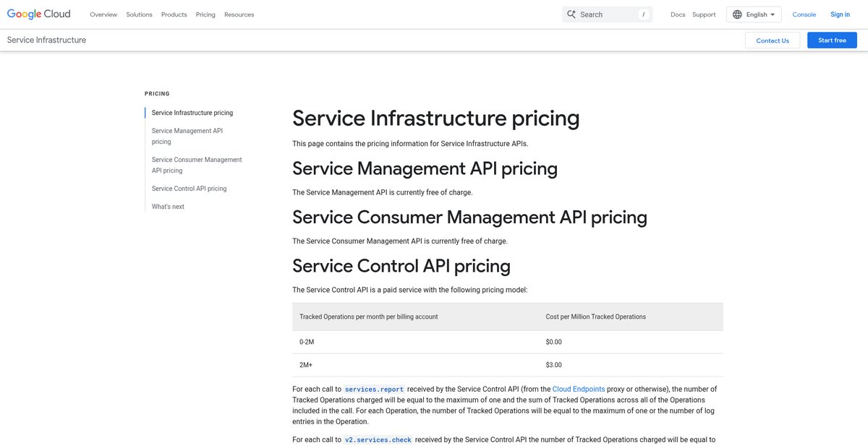Viewport: 868px width, 448px height.
Task: Click the 0-2M table cell
Action: (x=414, y=342)
